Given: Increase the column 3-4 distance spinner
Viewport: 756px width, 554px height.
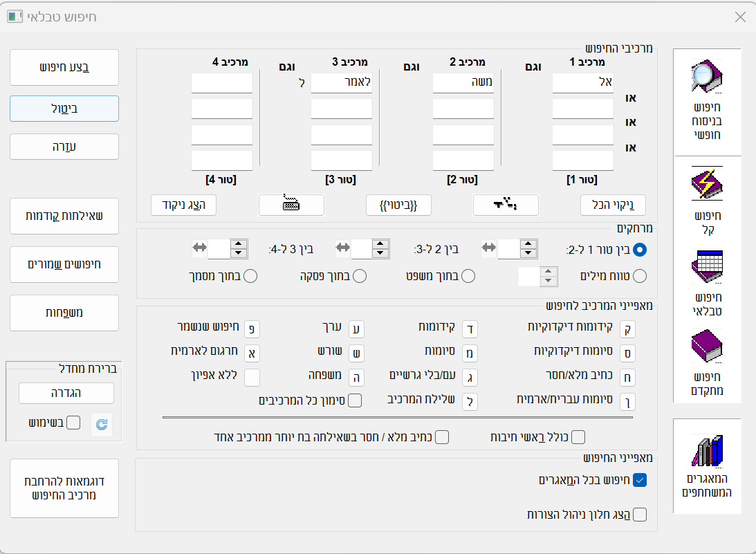Looking at the screenshot, I should pyautogui.click(x=239, y=244).
